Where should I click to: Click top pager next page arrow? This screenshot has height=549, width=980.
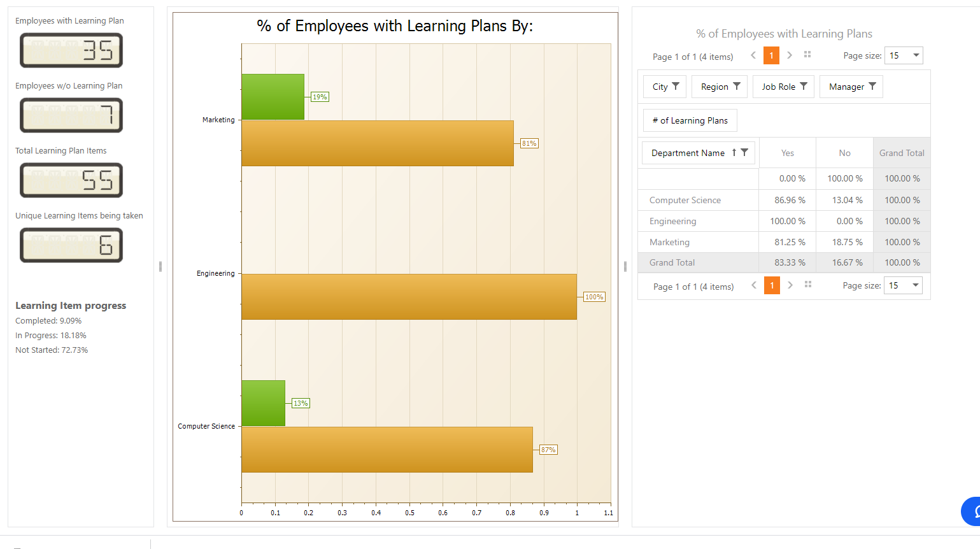click(790, 55)
